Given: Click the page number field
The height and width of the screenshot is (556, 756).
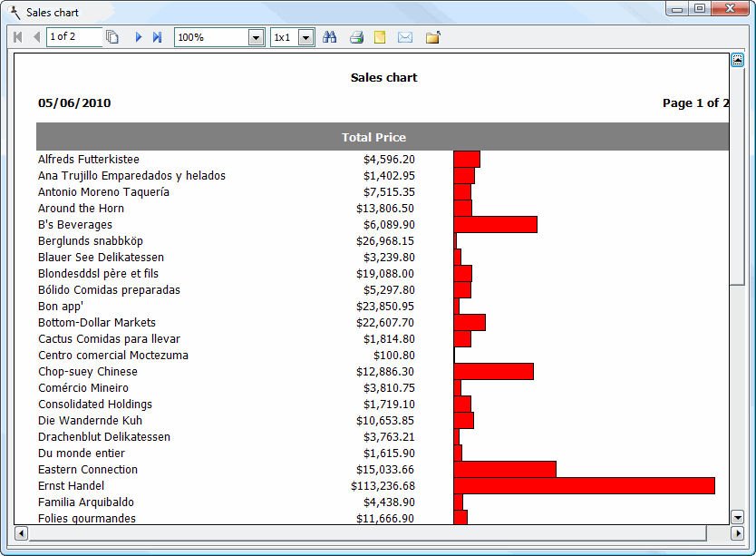Looking at the screenshot, I should tap(73, 37).
